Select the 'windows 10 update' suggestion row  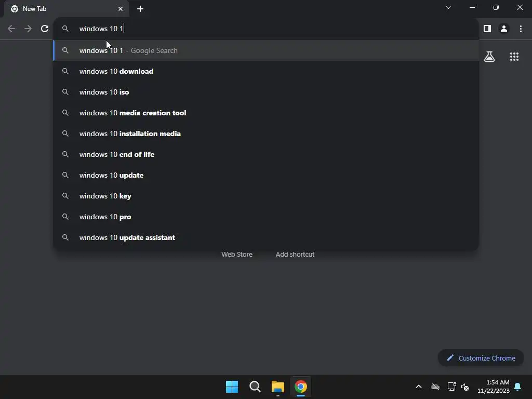click(266, 175)
